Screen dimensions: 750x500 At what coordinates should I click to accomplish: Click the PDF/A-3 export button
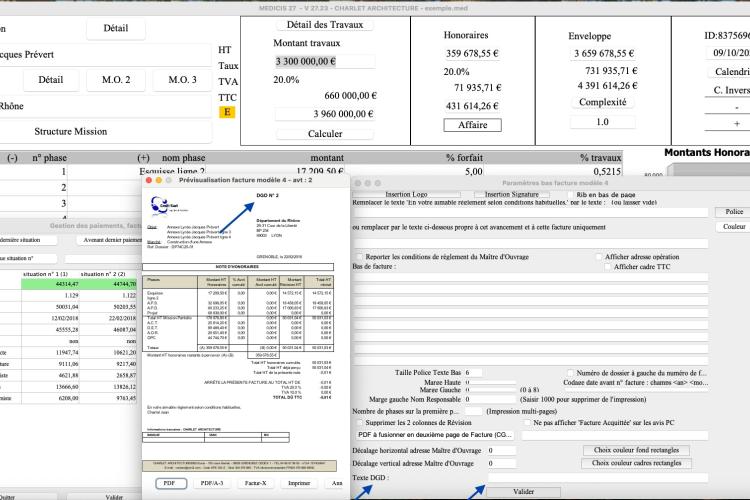point(212,483)
